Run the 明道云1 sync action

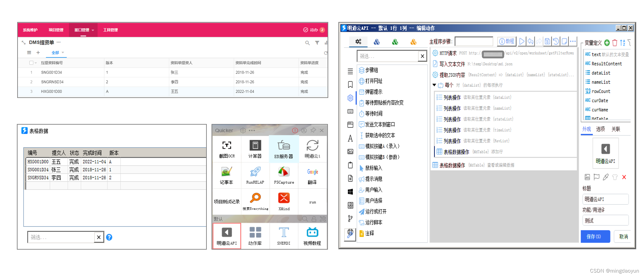click(312, 149)
